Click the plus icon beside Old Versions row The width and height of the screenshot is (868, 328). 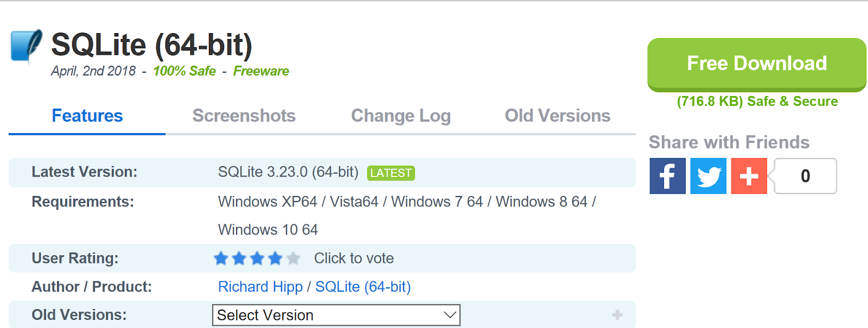(x=616, y=314)
